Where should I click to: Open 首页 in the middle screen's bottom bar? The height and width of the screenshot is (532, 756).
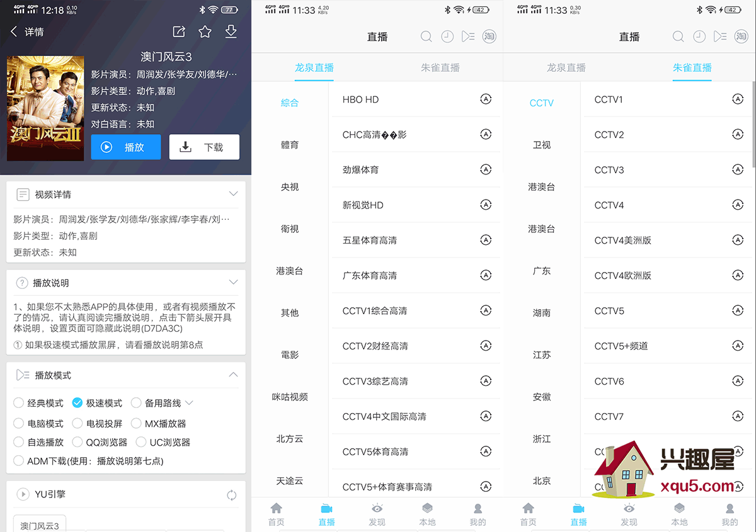point(276,514)
